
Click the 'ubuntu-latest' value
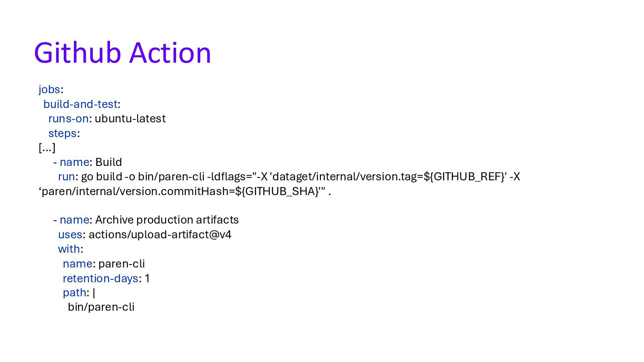point(130,119)
